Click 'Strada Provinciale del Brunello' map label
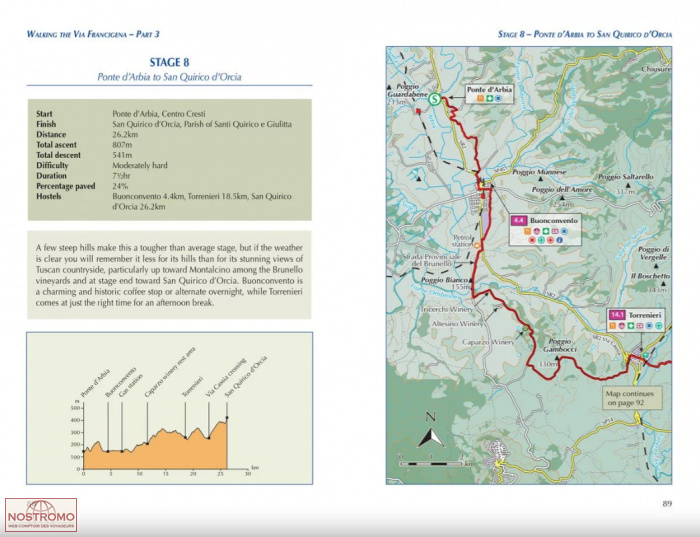Image resolution: width=700 pixels, height=537 pixels. pyautogui.click(x=431, y=260)
